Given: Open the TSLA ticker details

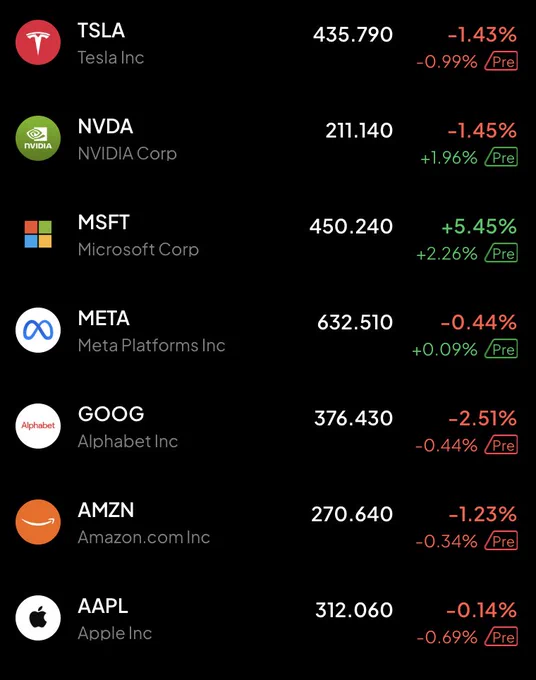Looking at the screenshot, I should point(101,30).
